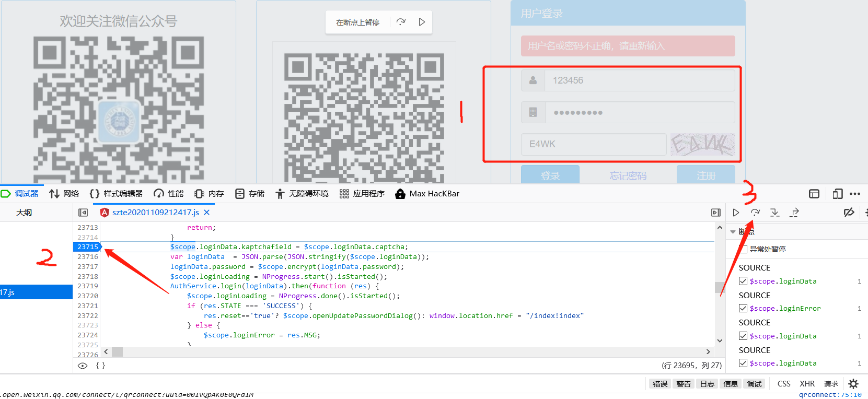Click line number 23719 in gutter
The width and height of the screenshot is (868, 399).
click(87, 286)
